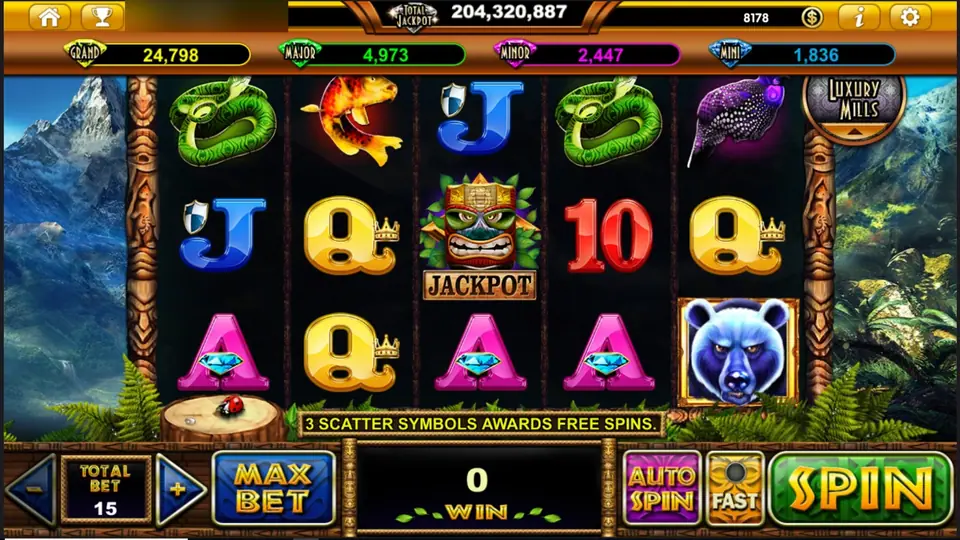Screen dimensions: 960x540
Task: Tap the Mini jackpot gem badge
Action: tap(729, 53)
